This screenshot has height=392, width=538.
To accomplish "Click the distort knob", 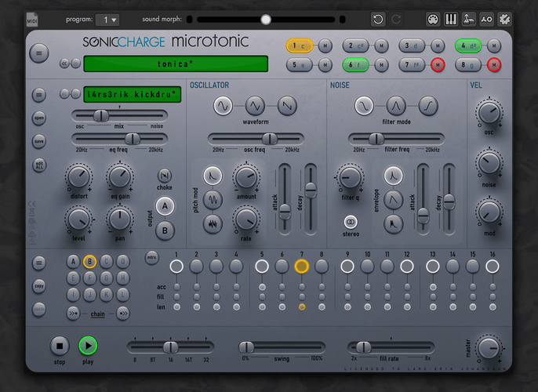I will point(79,177).
